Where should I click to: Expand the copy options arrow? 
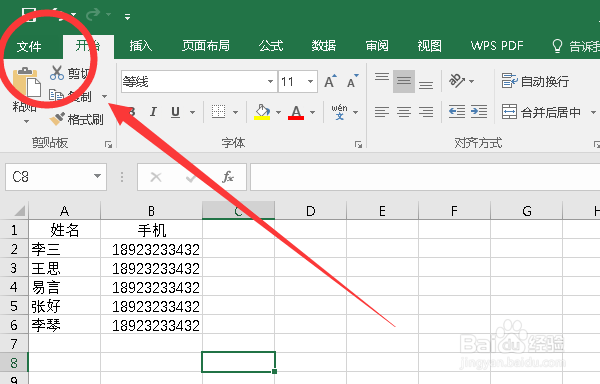pyautogui.click(x=104, y=96)
